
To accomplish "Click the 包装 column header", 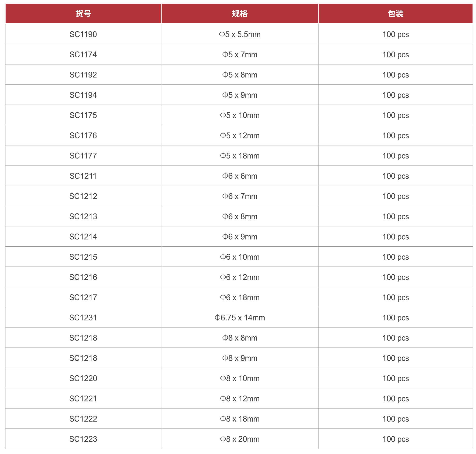I will coord(395,14).
